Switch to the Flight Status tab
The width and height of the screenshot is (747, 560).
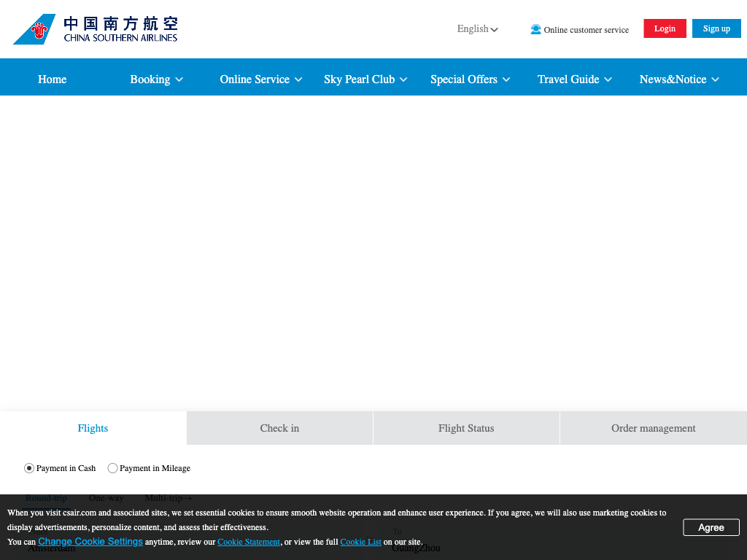(x=466, y=428)
